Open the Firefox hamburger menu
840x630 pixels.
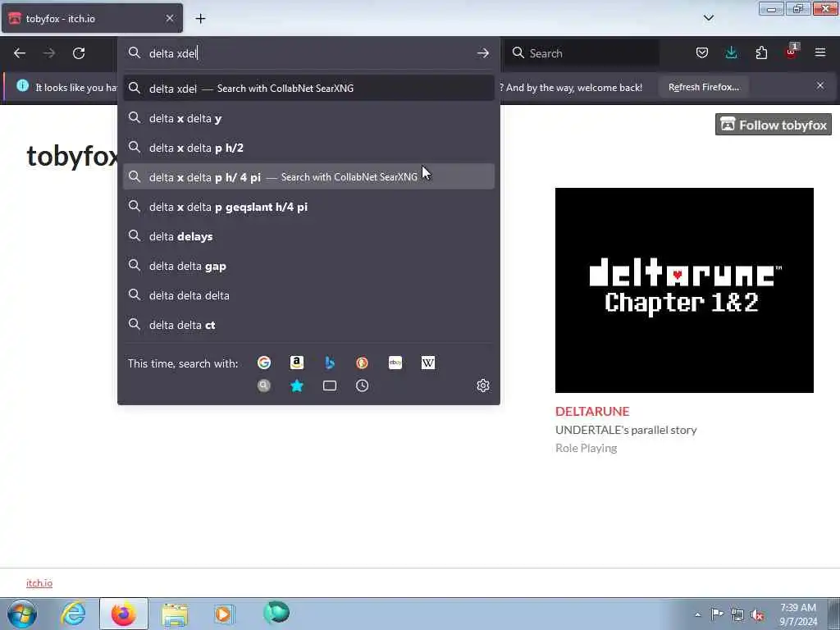click(820, 52)
